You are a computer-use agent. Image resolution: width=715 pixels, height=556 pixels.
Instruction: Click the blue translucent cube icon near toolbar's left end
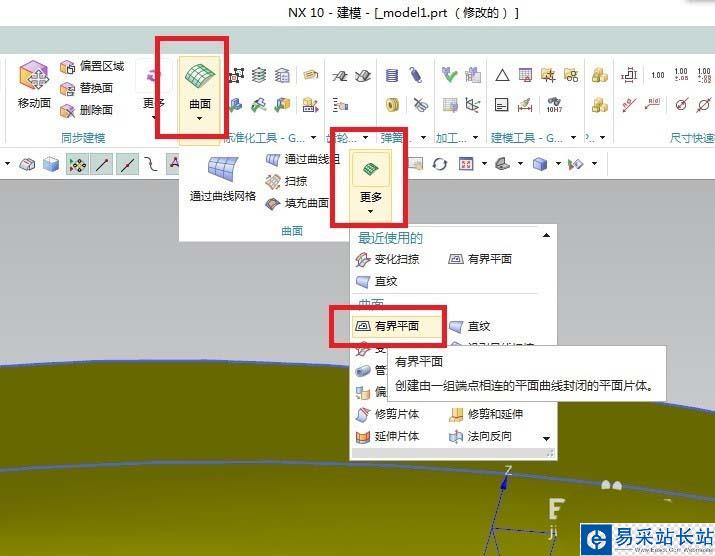coord(51,164)
